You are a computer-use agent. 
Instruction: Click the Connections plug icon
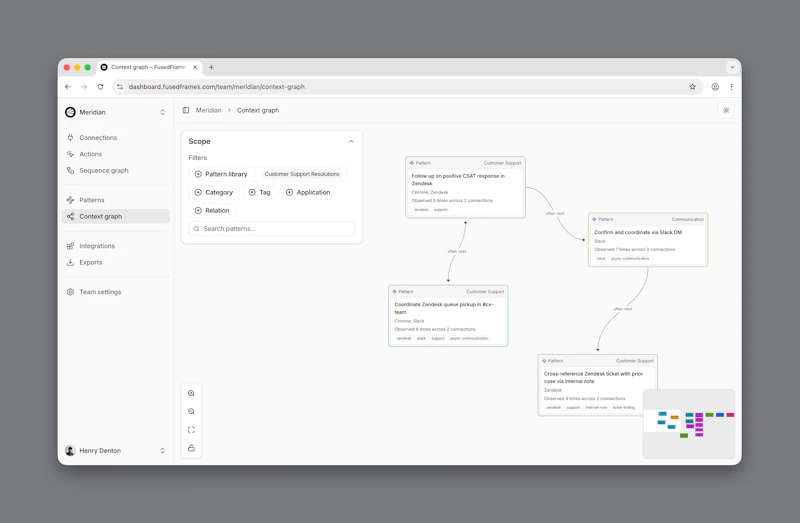(70, 138)
